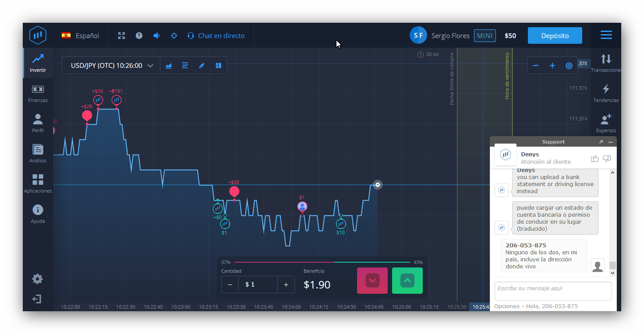Select the Invertir sidebar tab
Screen dimensions: 644x334
[x=38, y=63]
